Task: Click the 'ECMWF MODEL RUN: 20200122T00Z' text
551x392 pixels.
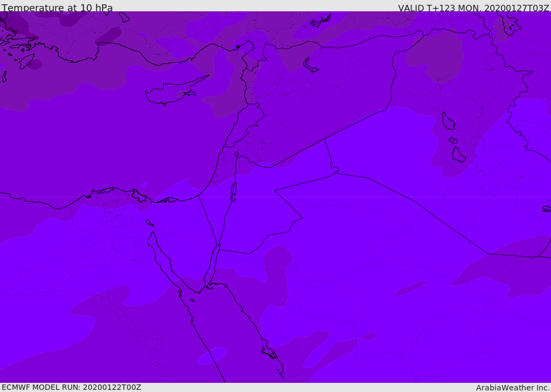Action: 72,387
